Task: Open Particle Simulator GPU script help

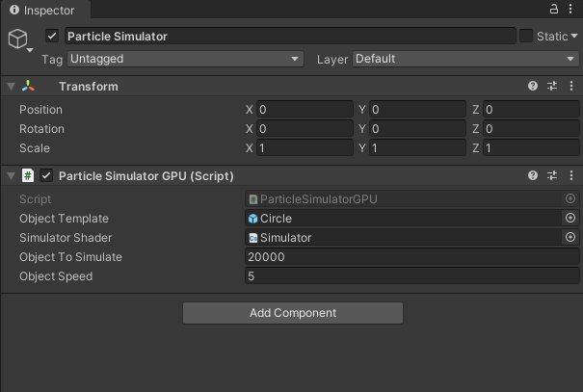Action: point(533,176)
